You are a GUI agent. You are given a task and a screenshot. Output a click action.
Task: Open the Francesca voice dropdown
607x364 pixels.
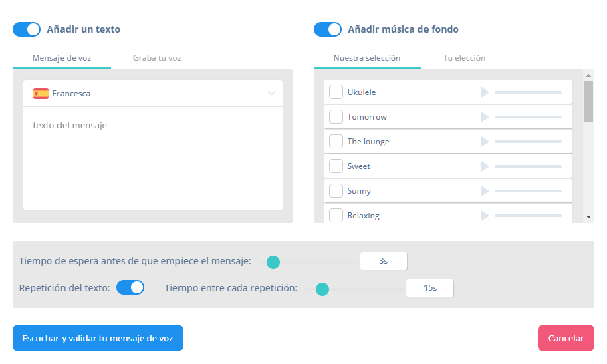click(153, 94)
